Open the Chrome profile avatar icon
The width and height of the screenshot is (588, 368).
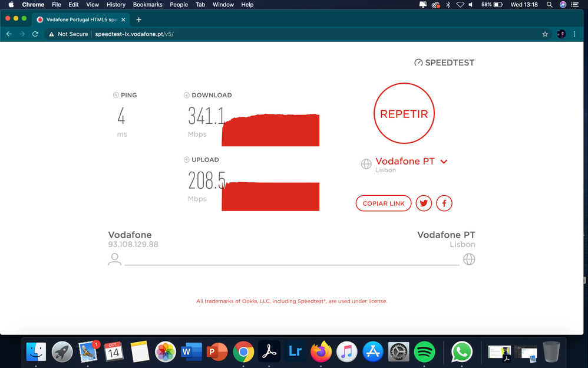561,34
